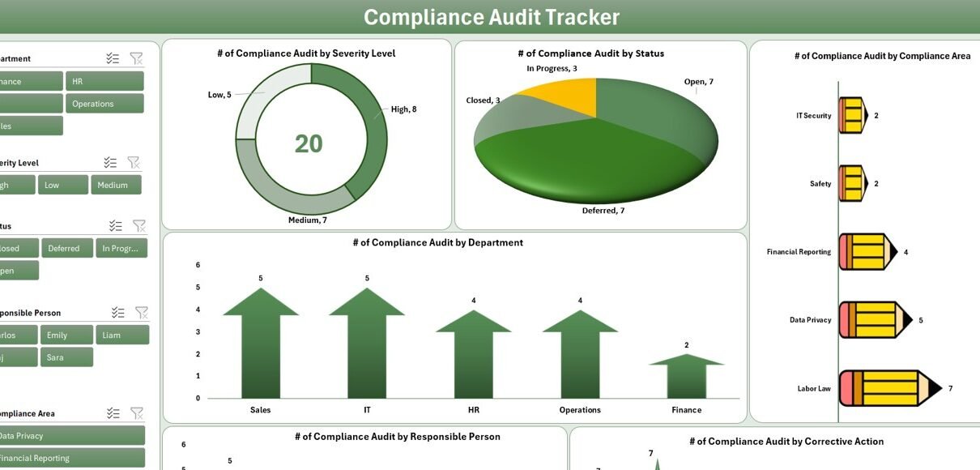Click the Sales arrow bar
This screenshot has width=980, height=470.
(x=261, y=343)
